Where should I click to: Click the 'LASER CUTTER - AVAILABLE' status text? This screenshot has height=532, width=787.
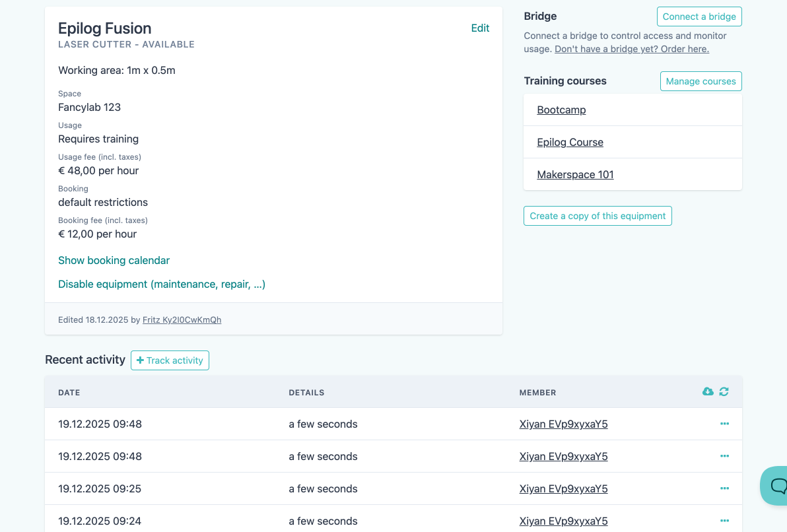(x=126, y=44)
